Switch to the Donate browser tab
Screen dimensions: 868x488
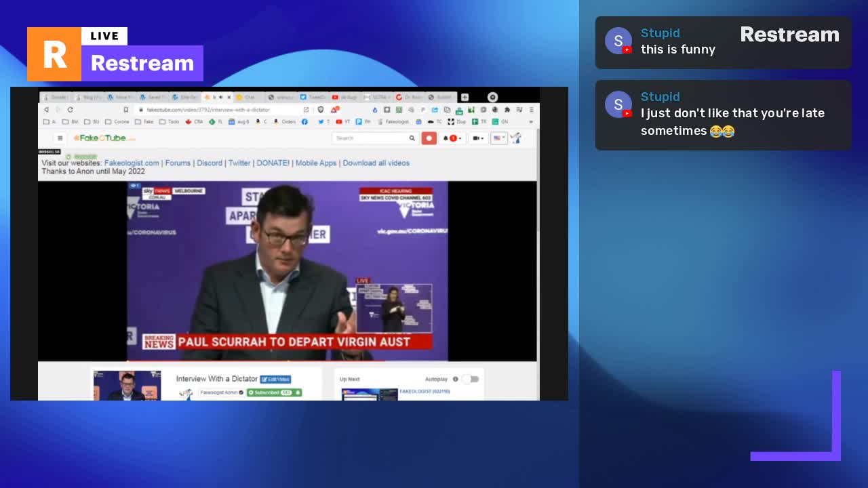tap(56, 98)
